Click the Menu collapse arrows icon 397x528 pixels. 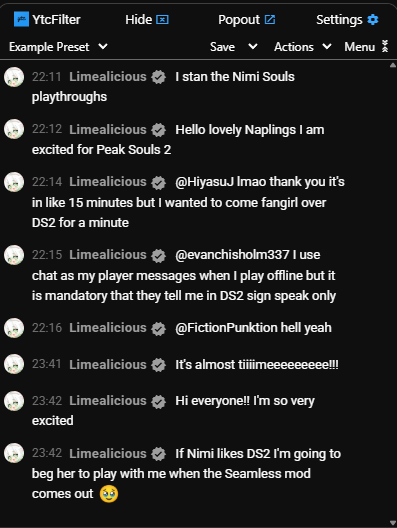click(385, 46)
